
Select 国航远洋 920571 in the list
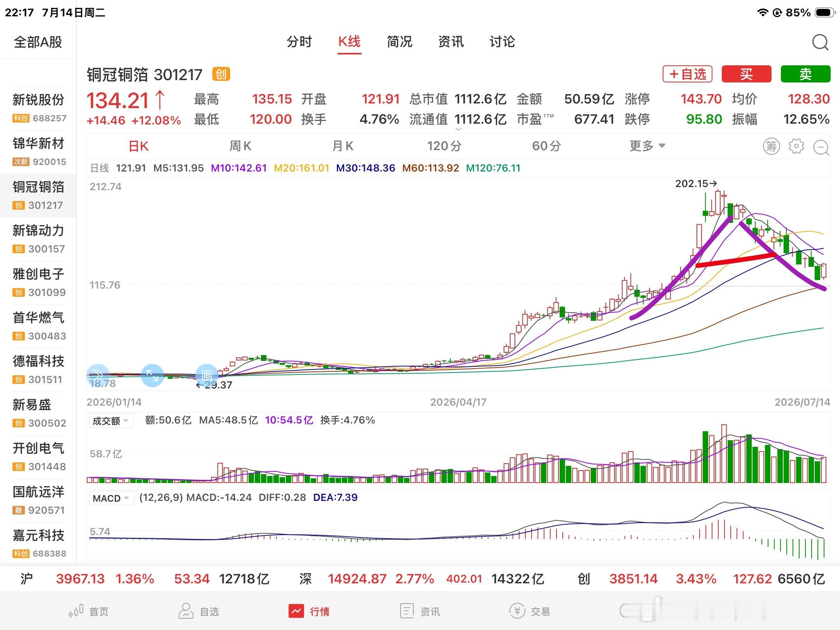point(38,500)
